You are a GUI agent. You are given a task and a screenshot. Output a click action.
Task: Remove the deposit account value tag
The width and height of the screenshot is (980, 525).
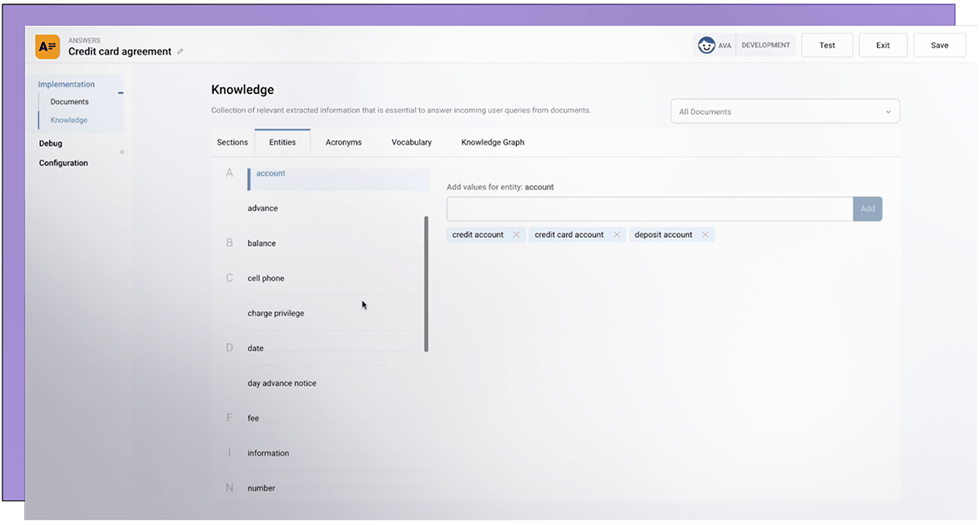point(705,235)
